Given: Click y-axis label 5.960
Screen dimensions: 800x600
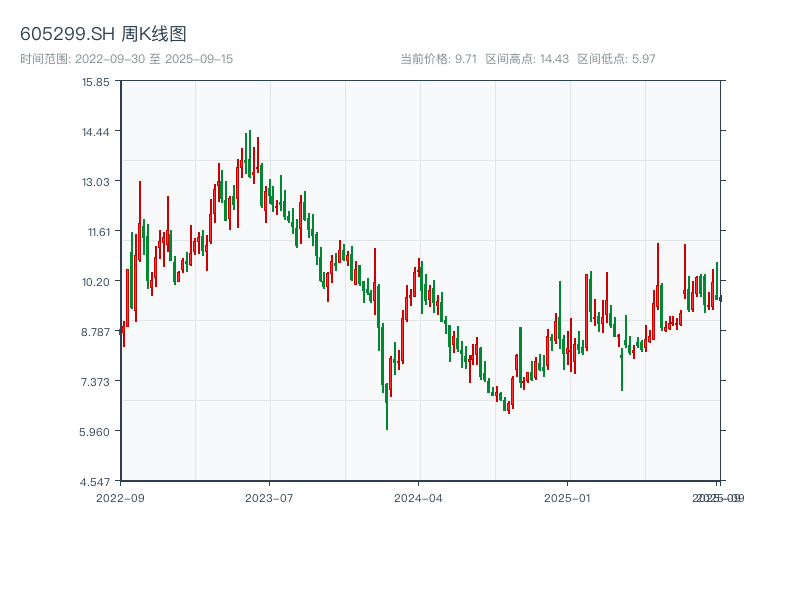Looking at the screenshot, I should (94, 432).
